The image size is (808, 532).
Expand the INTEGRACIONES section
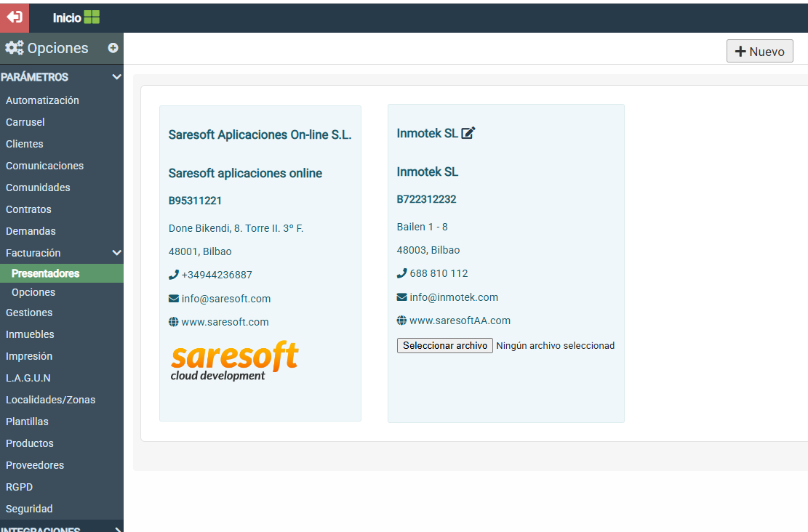coord(116,529)
